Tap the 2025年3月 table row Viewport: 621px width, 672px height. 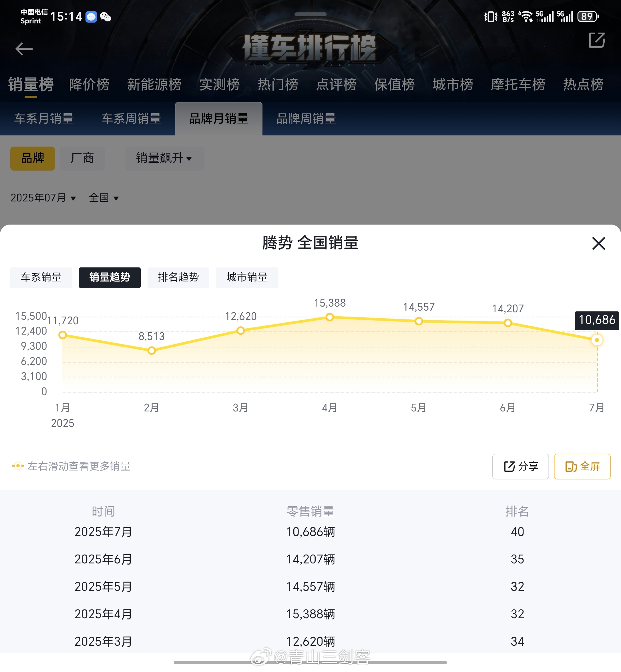pos(310,642)
